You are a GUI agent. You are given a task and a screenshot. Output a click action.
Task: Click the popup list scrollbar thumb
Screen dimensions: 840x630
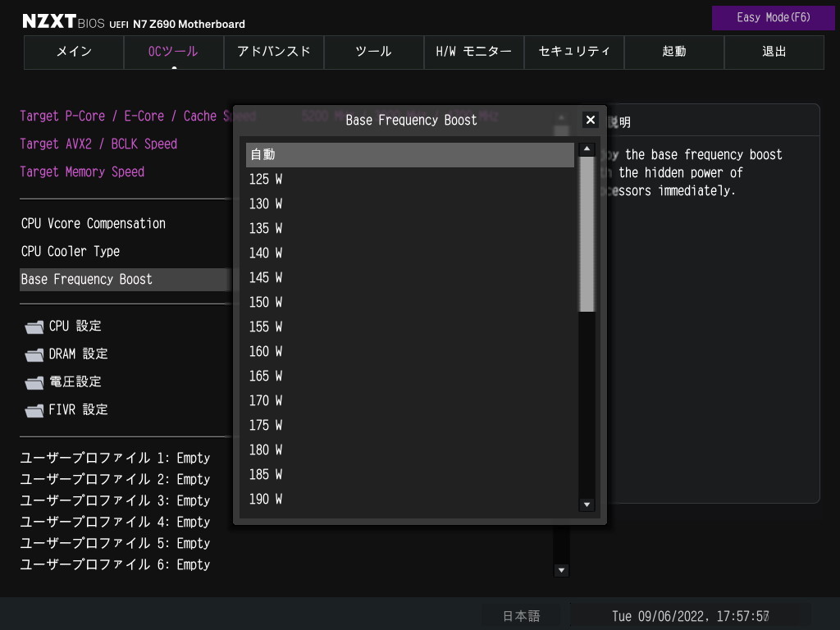pyautogui.click(x=587, y=234)
